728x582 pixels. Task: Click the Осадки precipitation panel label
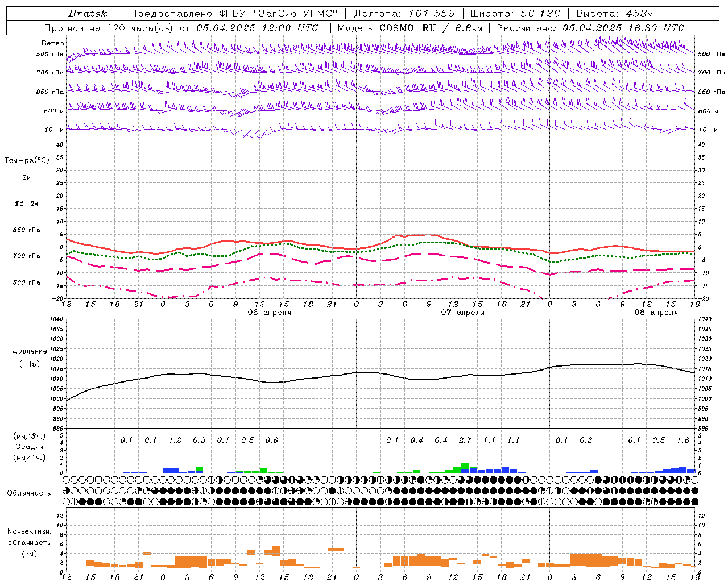(28, 447)
